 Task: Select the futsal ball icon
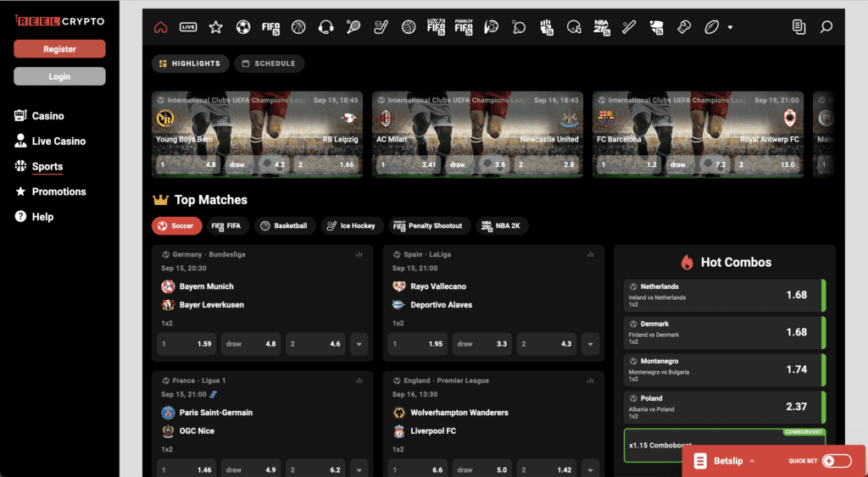(x=491, y=26)
